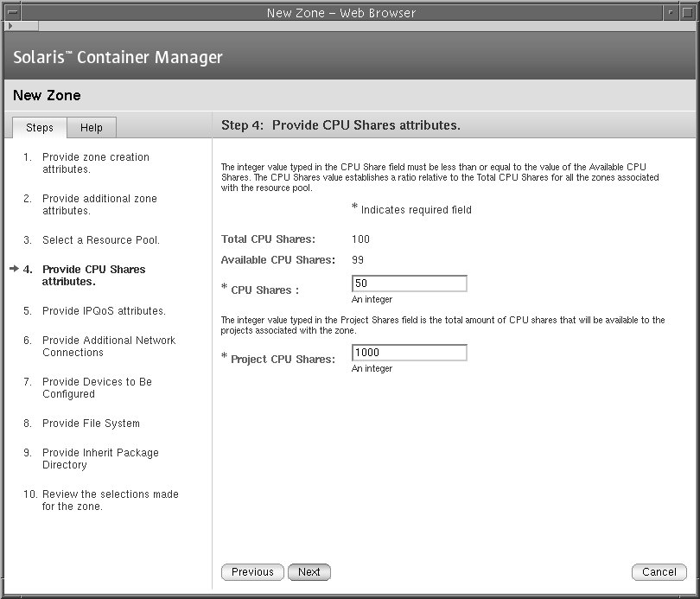Click the Solaris Container Manager title
This screenshot has height=599, width=700.
118,57
